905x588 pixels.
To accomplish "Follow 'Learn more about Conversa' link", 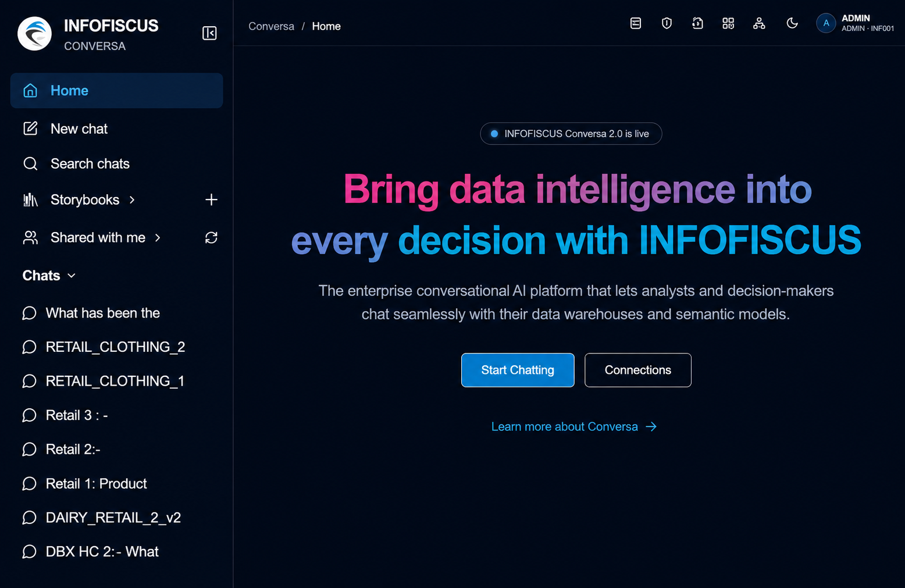I will [565, 426].
